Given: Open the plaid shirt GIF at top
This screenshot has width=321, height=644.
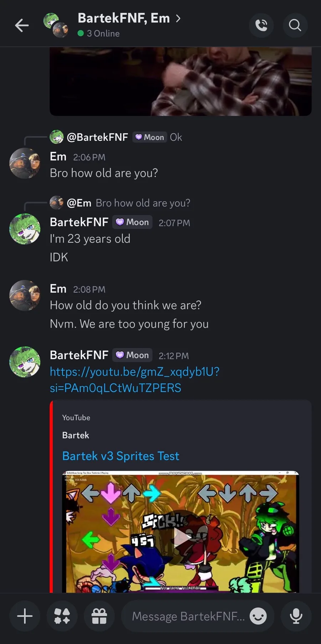Looking at the screenshot, I should click(180, 81).
